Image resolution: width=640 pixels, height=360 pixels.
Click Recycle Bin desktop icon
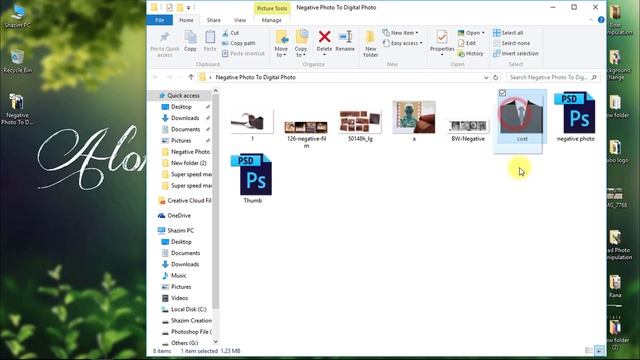[x=18, y=61]
